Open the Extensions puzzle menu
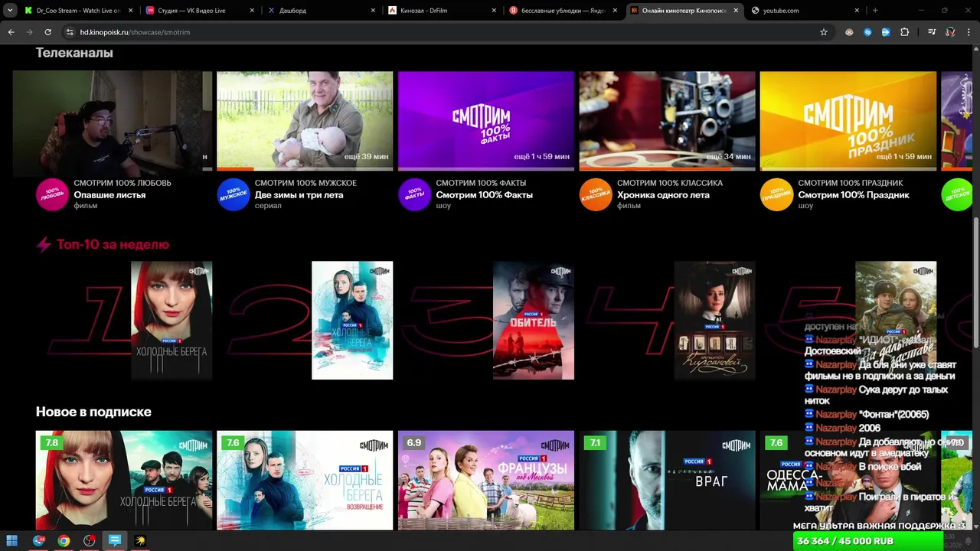The image size is (980, 551). click(905, 32)
